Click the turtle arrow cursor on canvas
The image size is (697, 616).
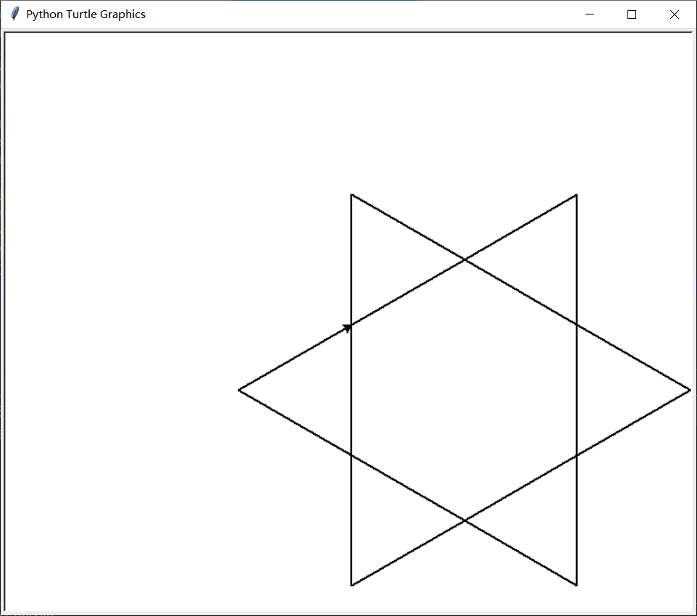click(x=347, y=328)
